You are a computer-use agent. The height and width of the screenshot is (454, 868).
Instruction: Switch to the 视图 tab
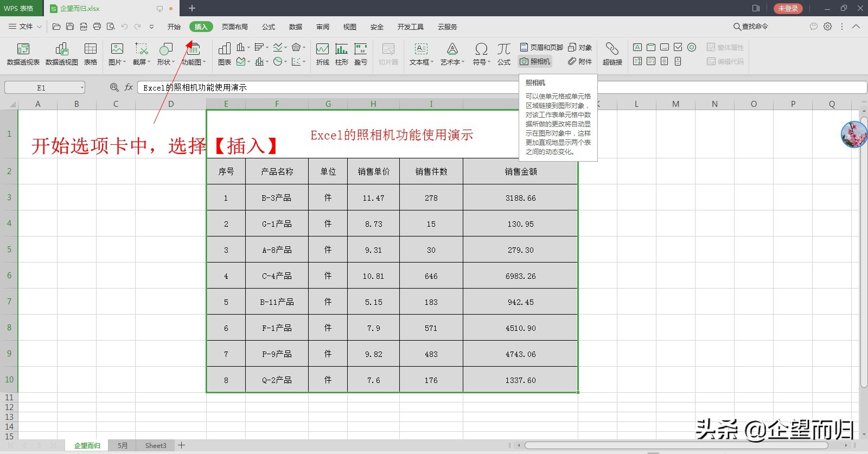coord(350,27)
